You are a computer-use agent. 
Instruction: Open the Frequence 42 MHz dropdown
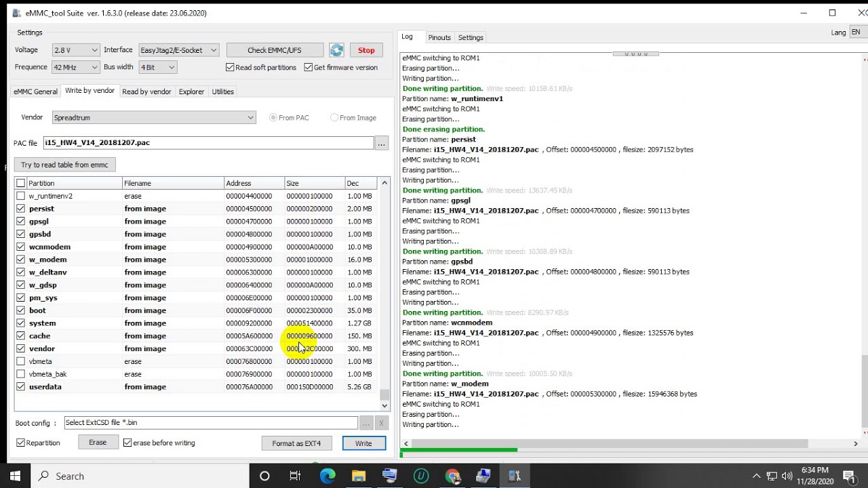pyautogui.click(x=76, y=67)
